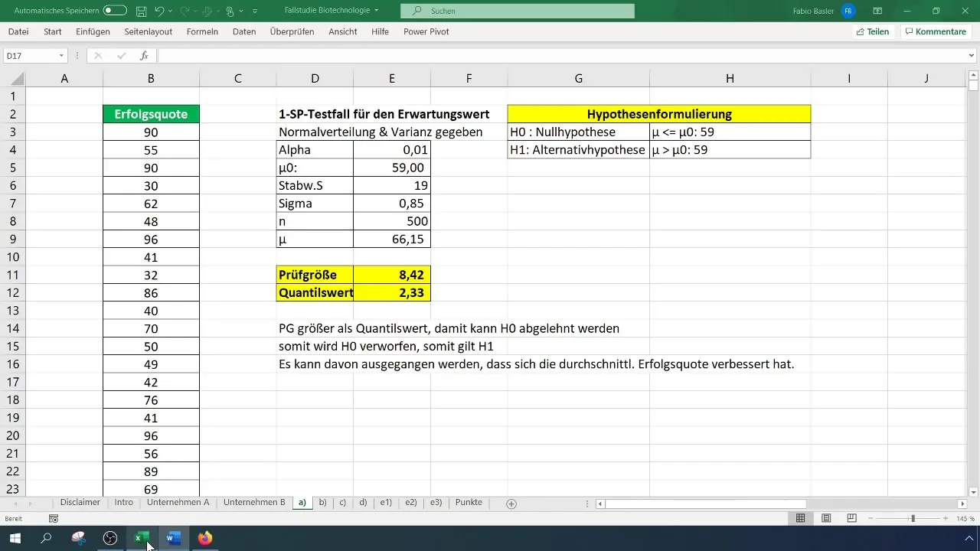
Task: Open Firefox from the taskbar
Action: [x=204, y=538]
